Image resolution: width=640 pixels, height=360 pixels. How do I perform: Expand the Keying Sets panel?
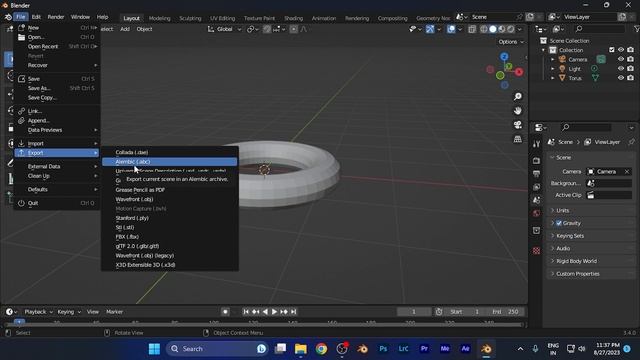point(590,236)
